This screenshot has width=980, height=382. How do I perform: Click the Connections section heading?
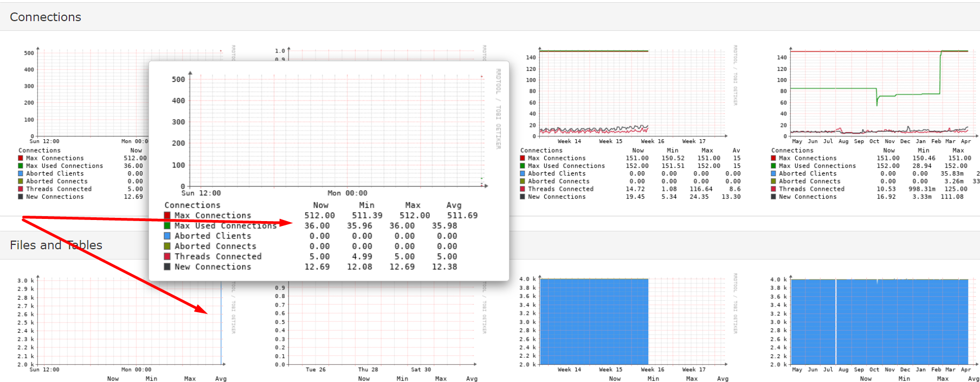click(46, 17)
